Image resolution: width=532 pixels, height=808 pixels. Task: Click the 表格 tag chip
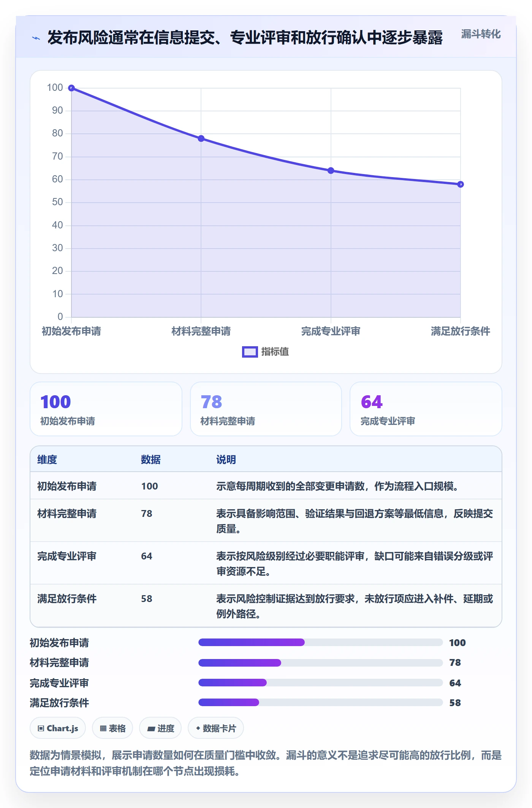tap(112, 728)
